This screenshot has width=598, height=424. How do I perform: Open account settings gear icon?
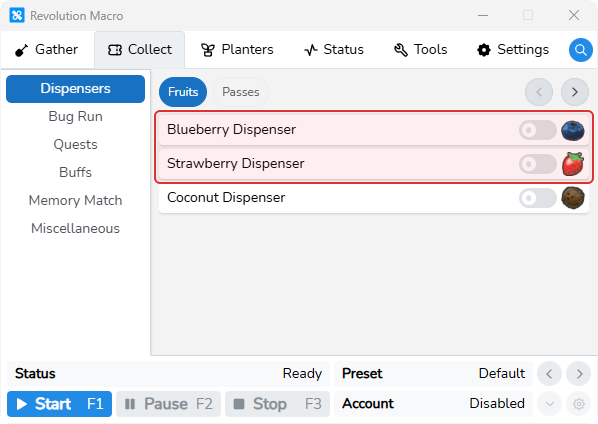click(x=579, y=403)
